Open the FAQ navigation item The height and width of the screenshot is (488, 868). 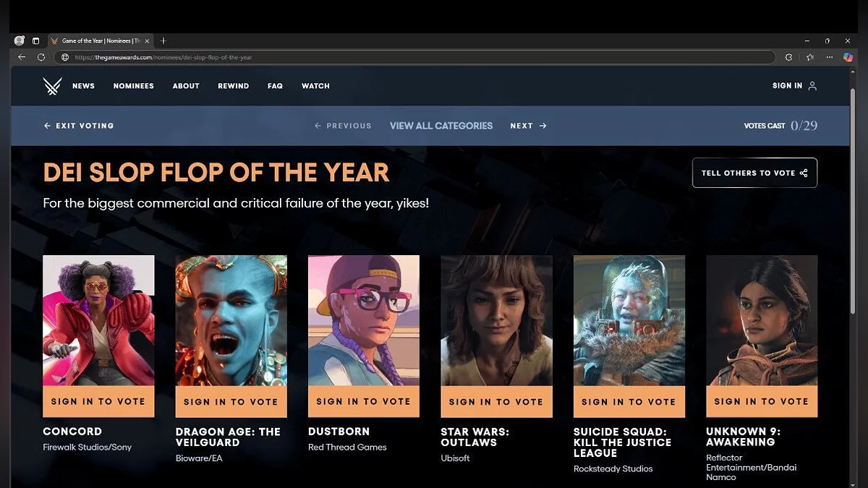pyautogui.click(x=275, y=86)
